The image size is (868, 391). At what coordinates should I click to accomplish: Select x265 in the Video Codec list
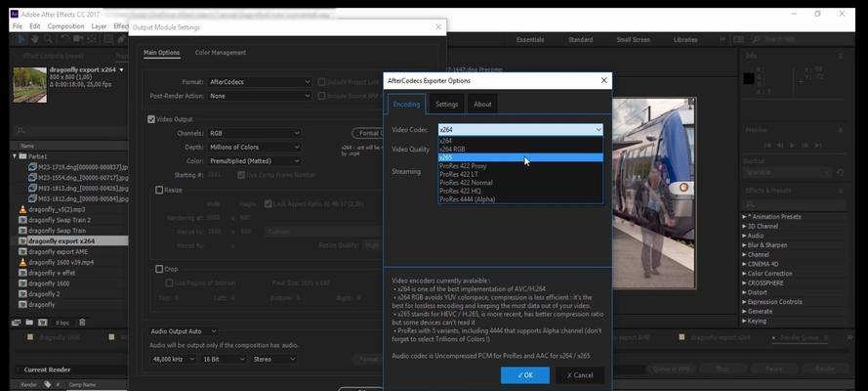(x=520, y=157)
